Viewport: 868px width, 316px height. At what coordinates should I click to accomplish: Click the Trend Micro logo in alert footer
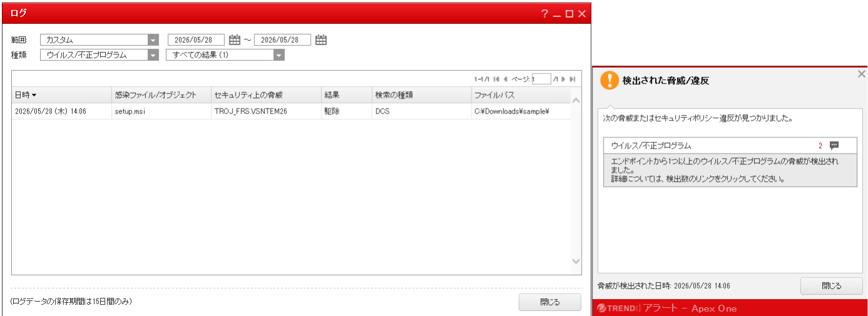tap(617, 308)
